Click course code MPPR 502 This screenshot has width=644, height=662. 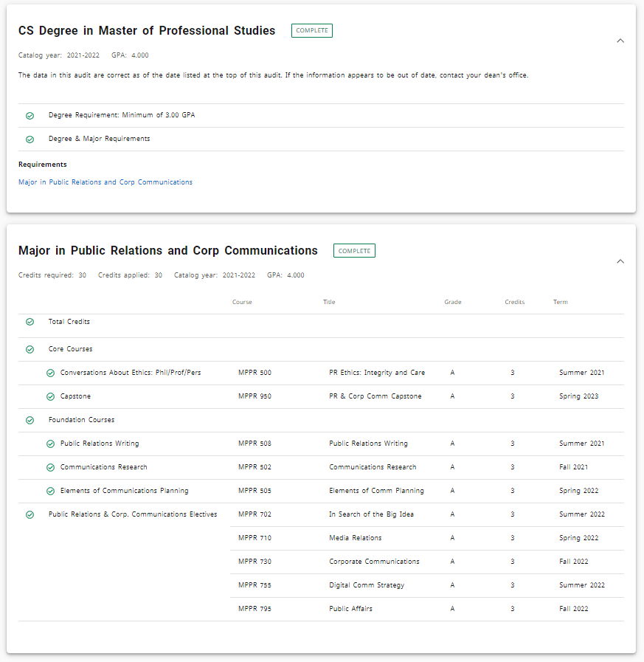coord(255,467)
